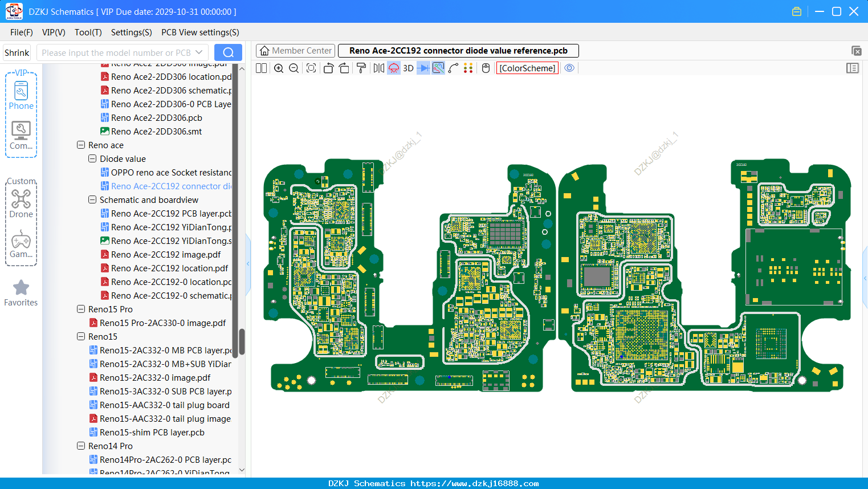Rotate the board clockwise
The image size is (868, 489).
point(344,68)
